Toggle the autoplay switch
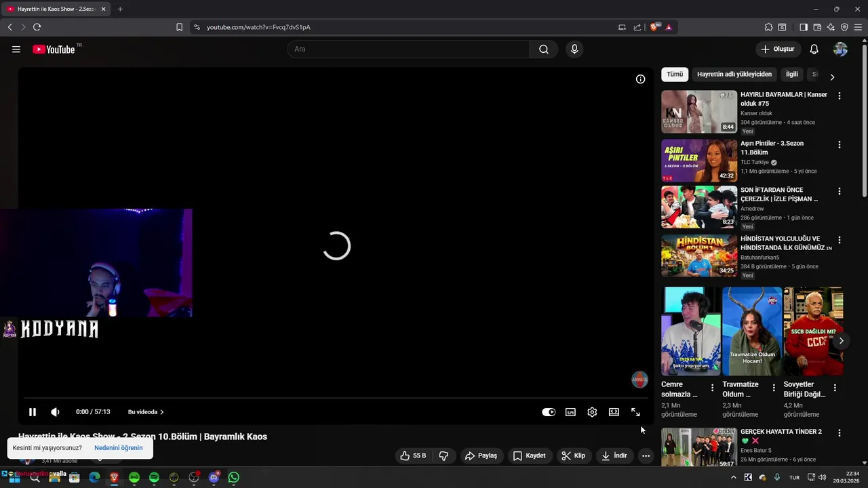This screenshot has height=488, width=868. pyautogui.click(x=549, y=412)
